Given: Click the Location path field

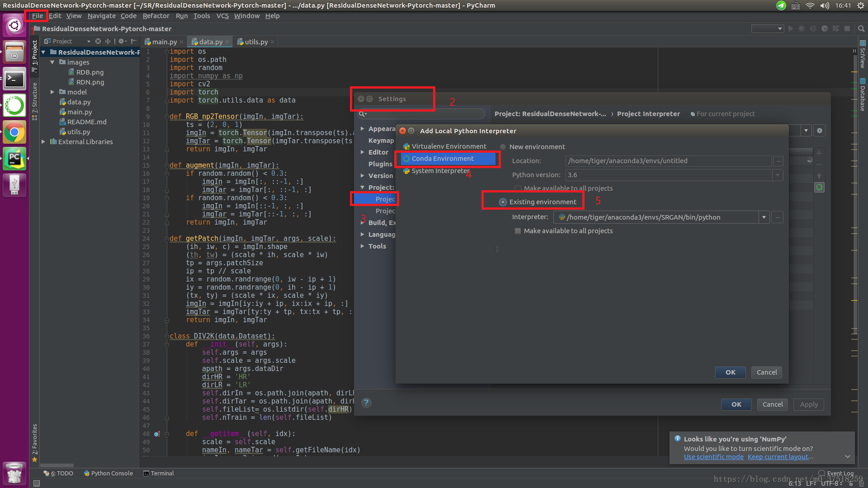Looking at the screenshot, I should click(x=668, y=161).
